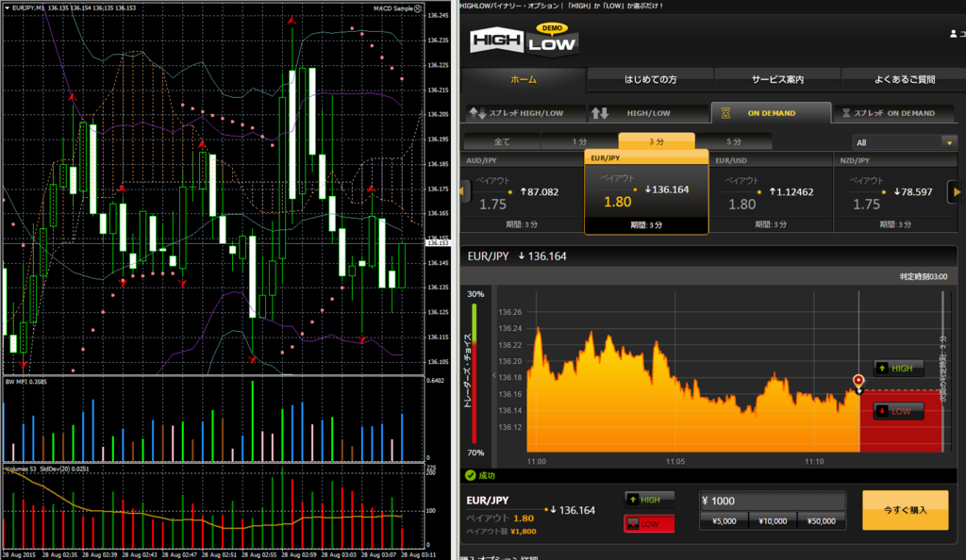Switch to スプレッド HIGH/LOW mode
Image resolution: width=966 pixels, height=560 pixels.
tap(525, 113)
